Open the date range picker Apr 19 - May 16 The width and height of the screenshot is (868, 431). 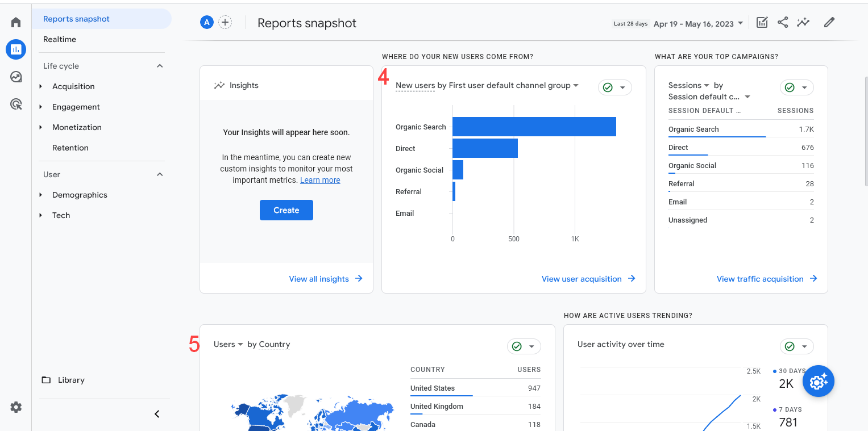[698, 23]
